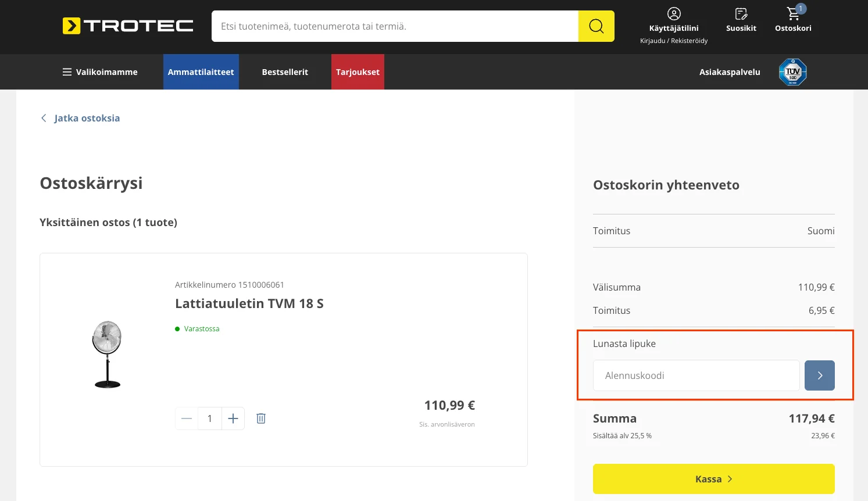Open the Suosikit favorites icon
868x501 pixels.
point(741,14)
